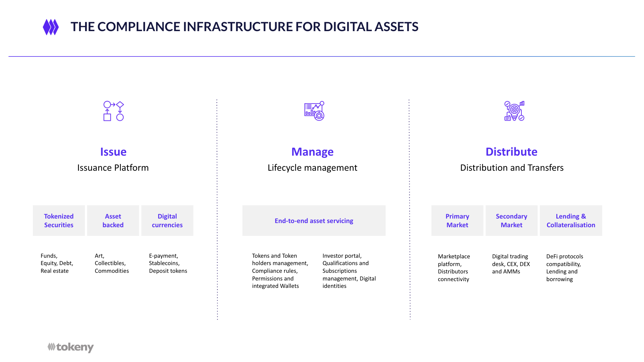Click the purple Tokeny logo beside title

pyautogui.click(x=51, y=27)
